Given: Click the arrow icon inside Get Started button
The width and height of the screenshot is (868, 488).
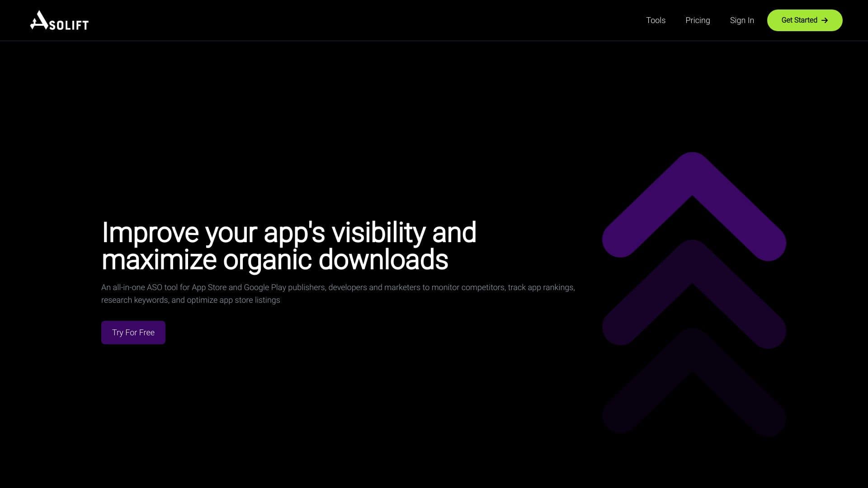Looking at the screenshot, I should 826,20.
